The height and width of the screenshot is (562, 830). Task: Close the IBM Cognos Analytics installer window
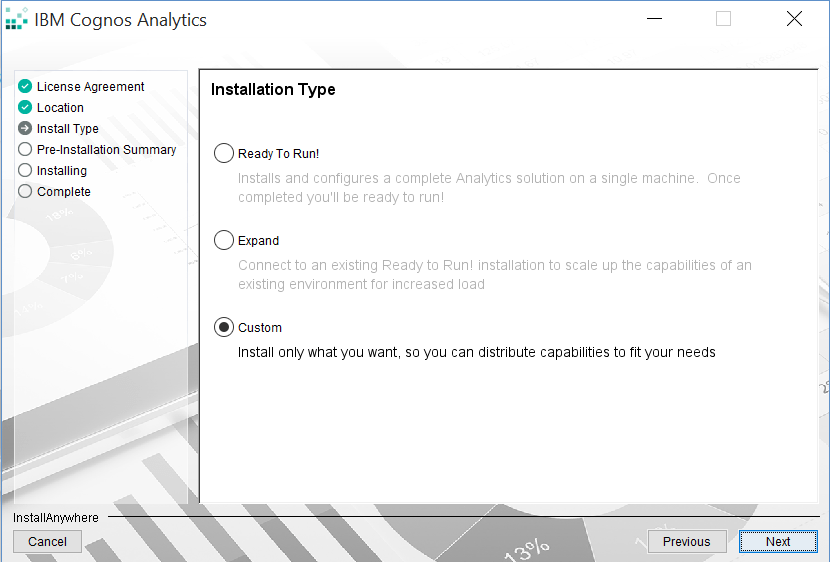click(794, 19)
